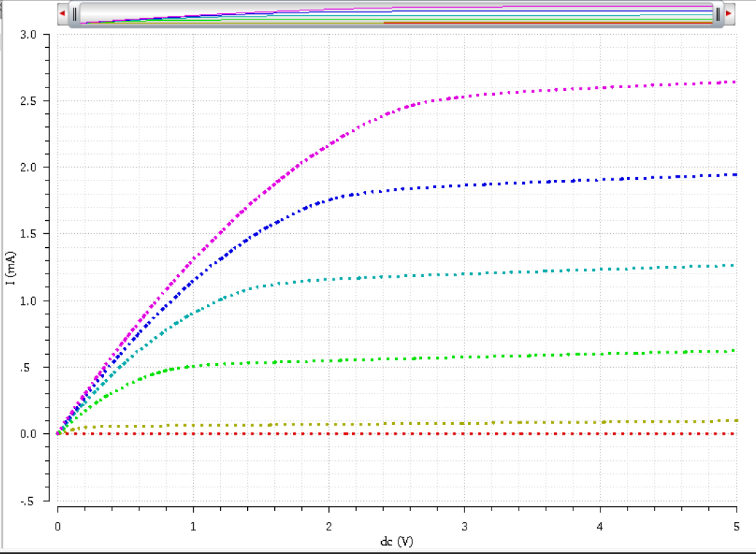Viewport: 756px width, 554px height.
Task: Click the x-axis tick label 5
Action: pos(737,527)
